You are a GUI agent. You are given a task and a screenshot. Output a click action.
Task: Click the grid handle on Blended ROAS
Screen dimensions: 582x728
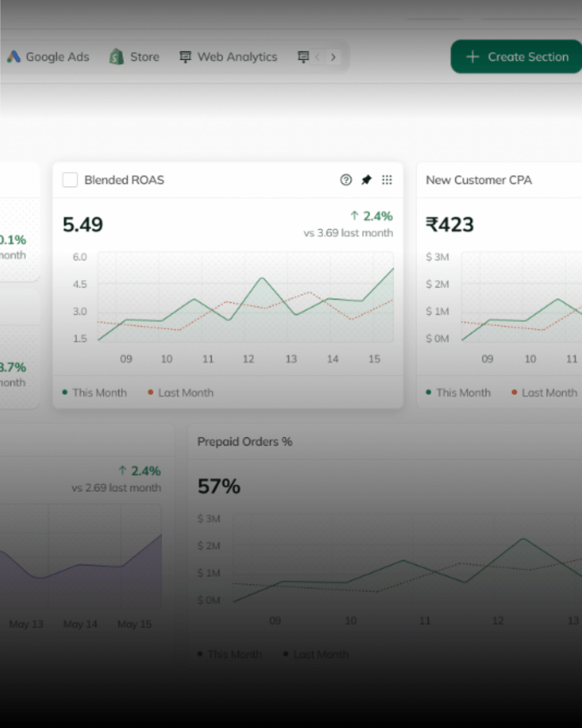tap(387, 180)
